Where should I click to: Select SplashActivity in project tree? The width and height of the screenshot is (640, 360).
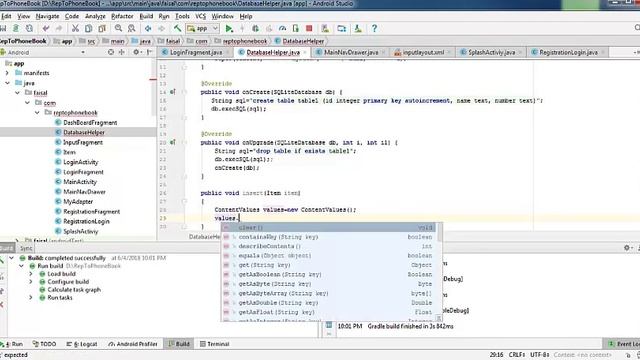(81, 231)
